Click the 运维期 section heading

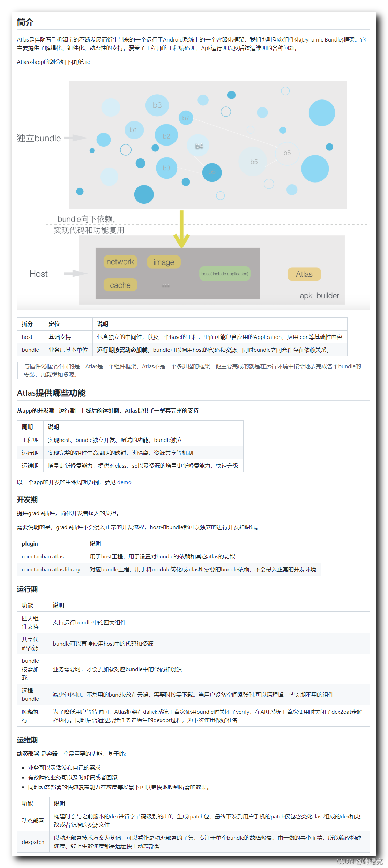pyautogui.click(x=27, y=740)
